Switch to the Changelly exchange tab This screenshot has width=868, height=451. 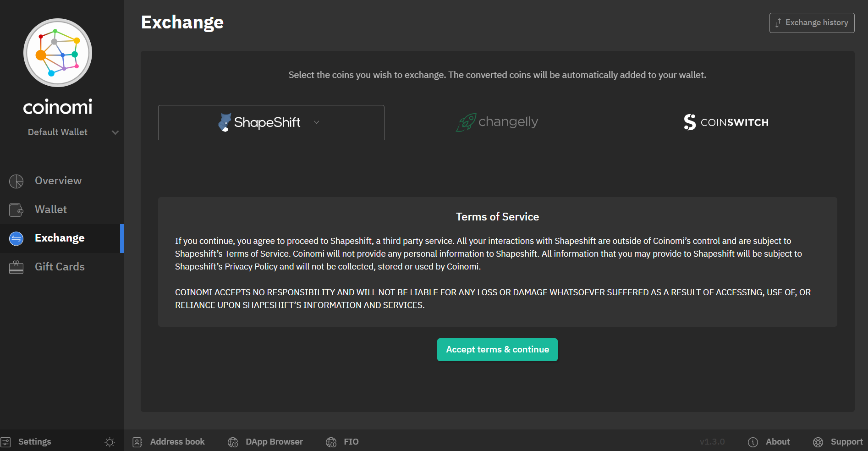click(x=497, y=122)
